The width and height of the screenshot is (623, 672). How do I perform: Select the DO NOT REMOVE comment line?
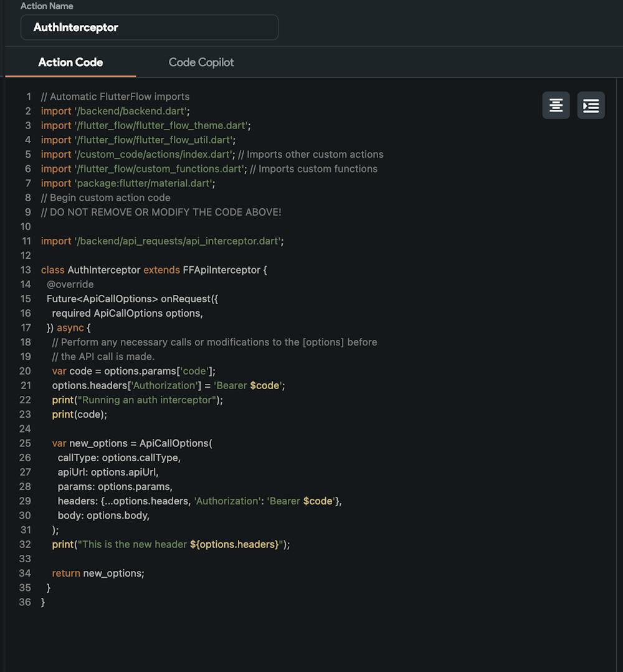click(160, 212)
